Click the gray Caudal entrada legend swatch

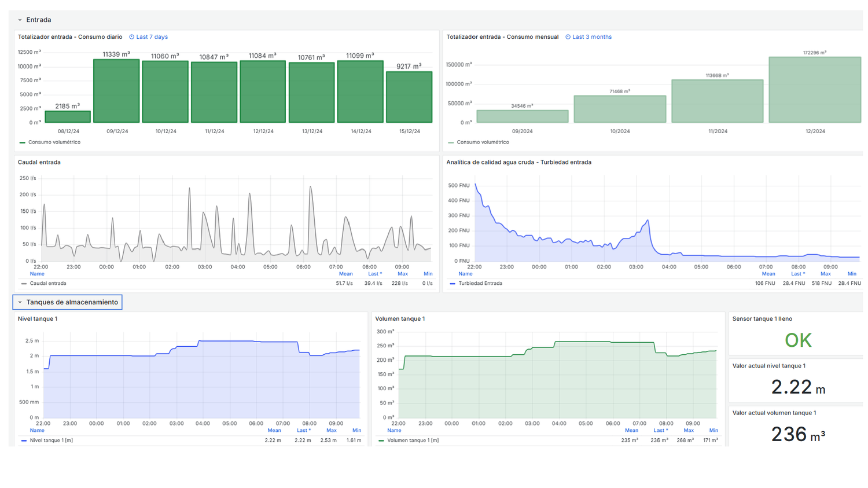click(24, 284)
